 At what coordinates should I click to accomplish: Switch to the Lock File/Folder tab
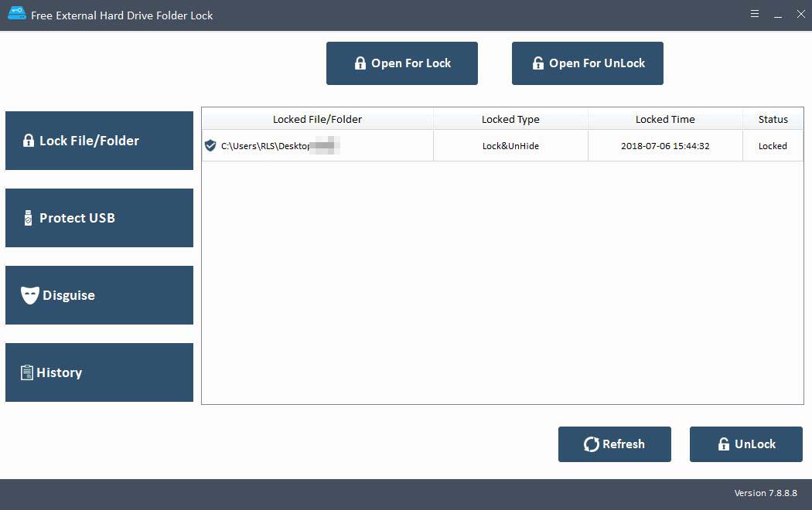(99, 141)
